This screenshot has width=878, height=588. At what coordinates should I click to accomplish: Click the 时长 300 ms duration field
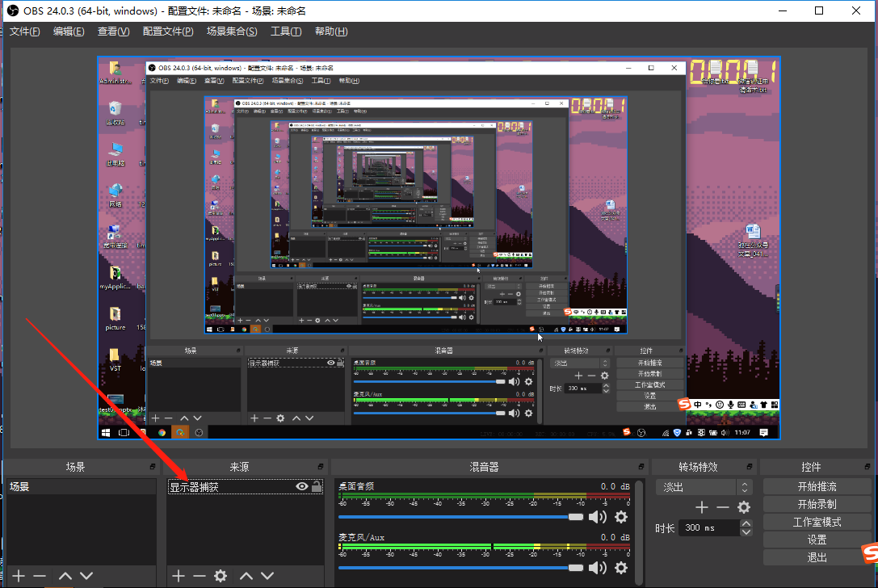(x=709, y=527)
